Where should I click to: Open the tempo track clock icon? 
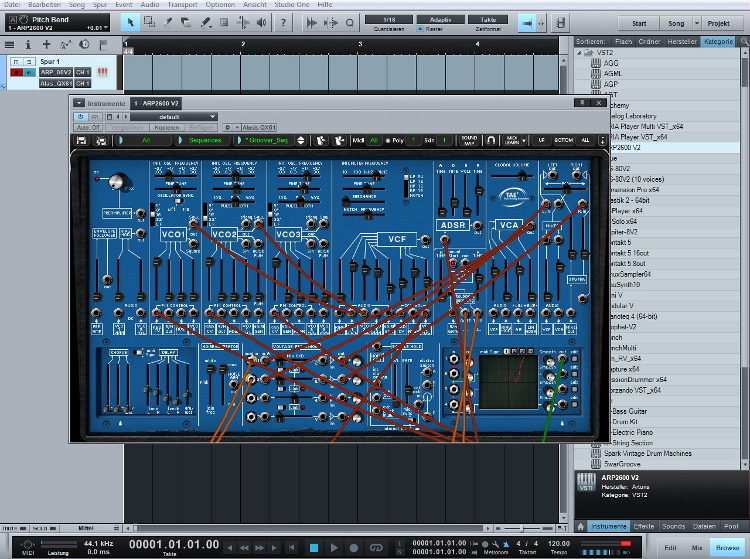tap(84, 45)
